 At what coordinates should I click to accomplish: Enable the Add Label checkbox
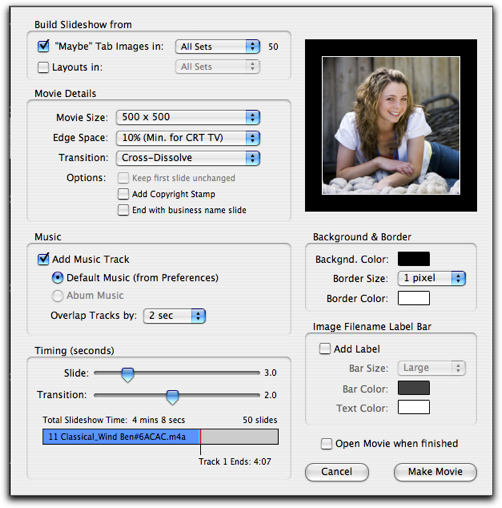[x=325, y=349]
